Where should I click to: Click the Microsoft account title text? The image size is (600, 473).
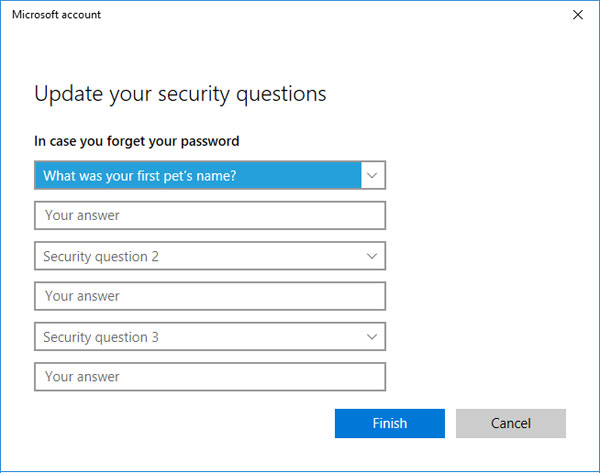56,15
